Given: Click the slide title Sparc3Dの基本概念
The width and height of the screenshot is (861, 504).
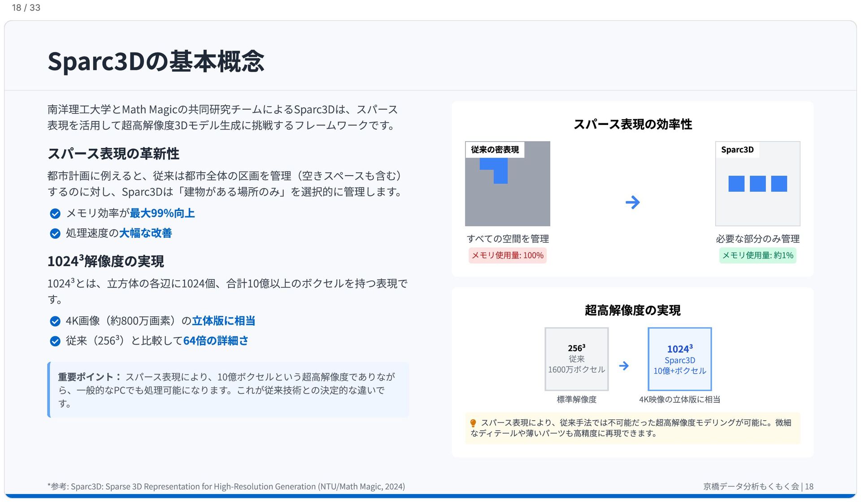Looking at the screenshot, I should click(156, 61).
